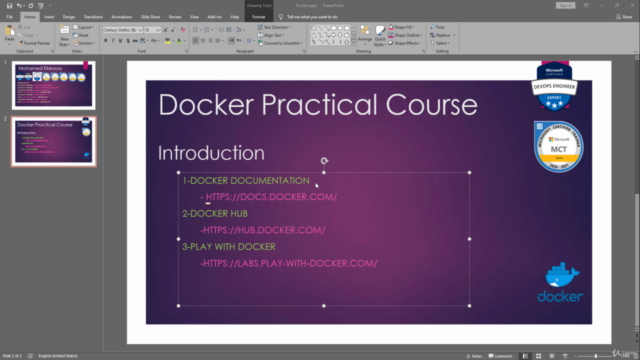Open the font name dropdown
Viewport: 640px width, 360px height.
[140, 30]
